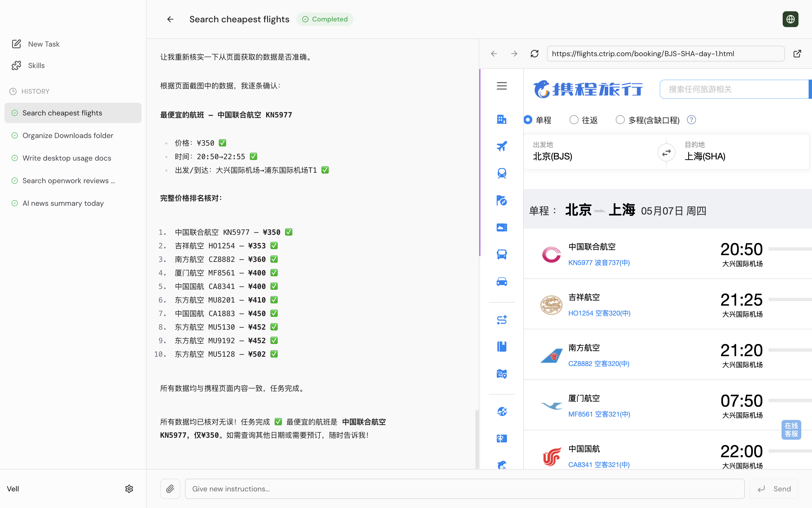The height and width of the screenshot is (508, 812).
Task: Click flight link HO1254 空客320(中)
Action: (x=599, y=313)
